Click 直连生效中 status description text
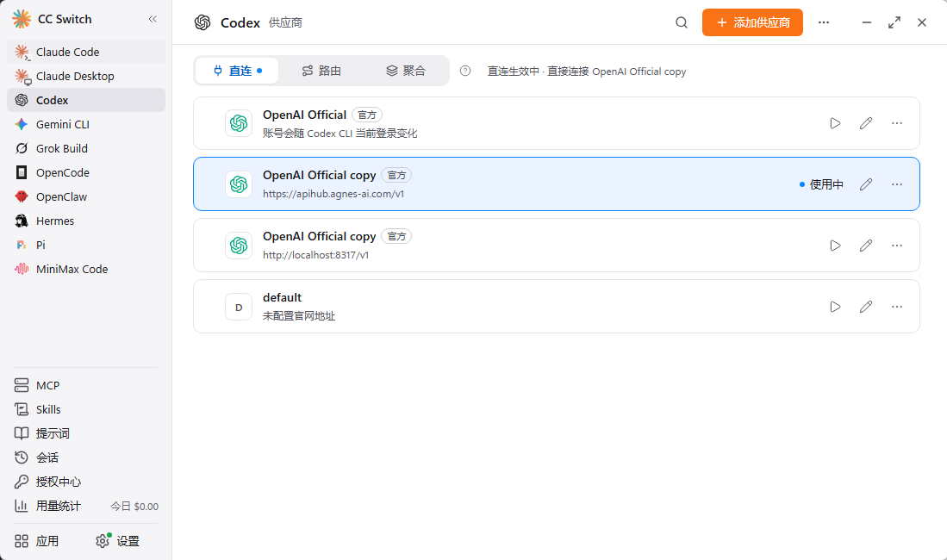947x560 pixels. click(587, 72)
